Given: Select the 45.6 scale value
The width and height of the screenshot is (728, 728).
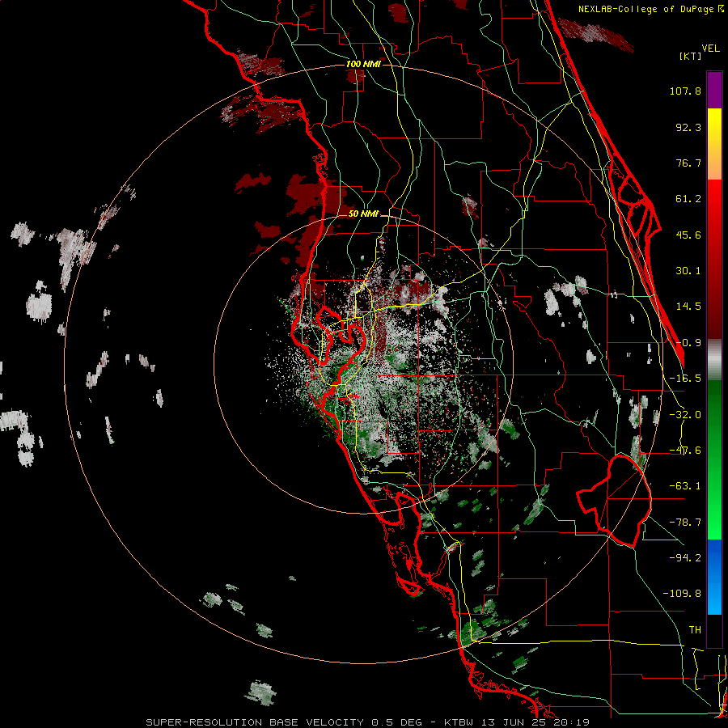Looking at the screenshot, I should coord(688,235).
